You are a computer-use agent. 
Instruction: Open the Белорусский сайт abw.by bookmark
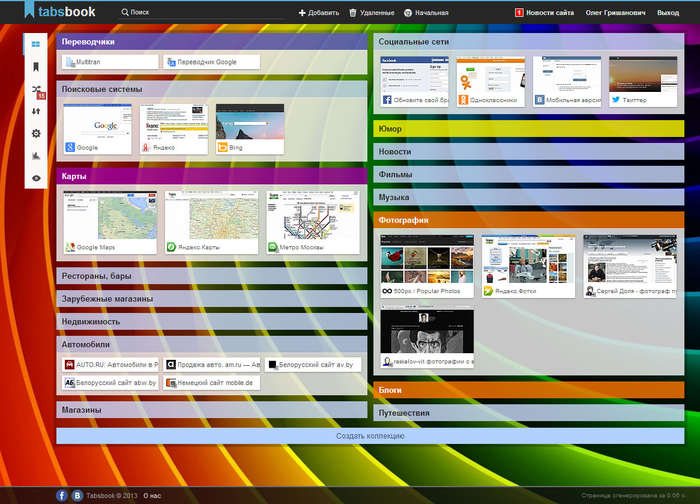coord(110,383)
